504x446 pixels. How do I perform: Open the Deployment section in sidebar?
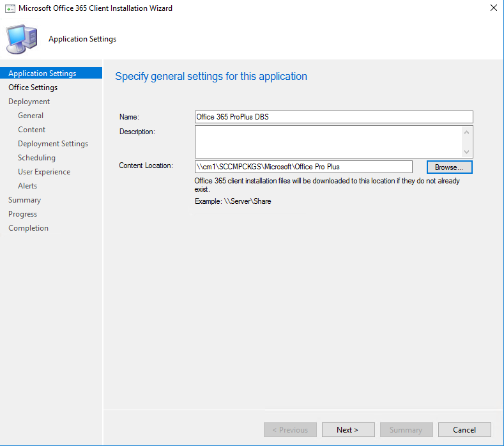29,102
